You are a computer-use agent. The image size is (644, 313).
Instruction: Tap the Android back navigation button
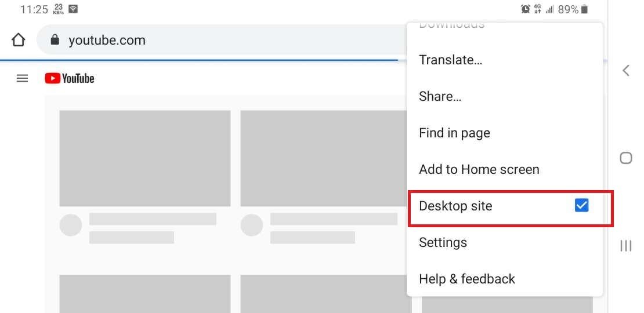[x=626, y=71]
